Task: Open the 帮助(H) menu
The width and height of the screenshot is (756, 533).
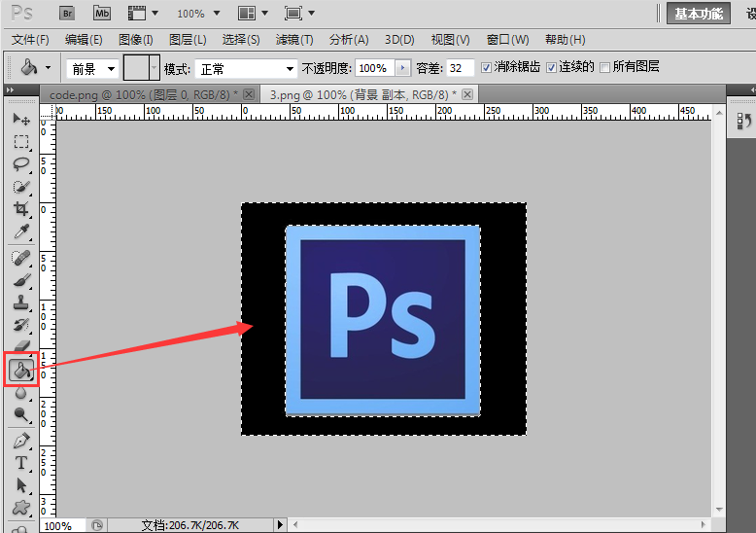Action: click(566, 40)
